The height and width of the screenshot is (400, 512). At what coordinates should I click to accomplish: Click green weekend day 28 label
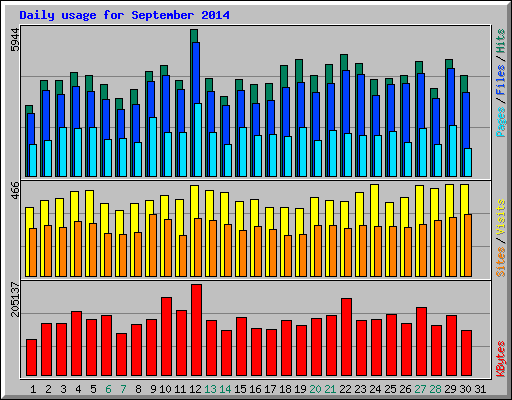435,389
